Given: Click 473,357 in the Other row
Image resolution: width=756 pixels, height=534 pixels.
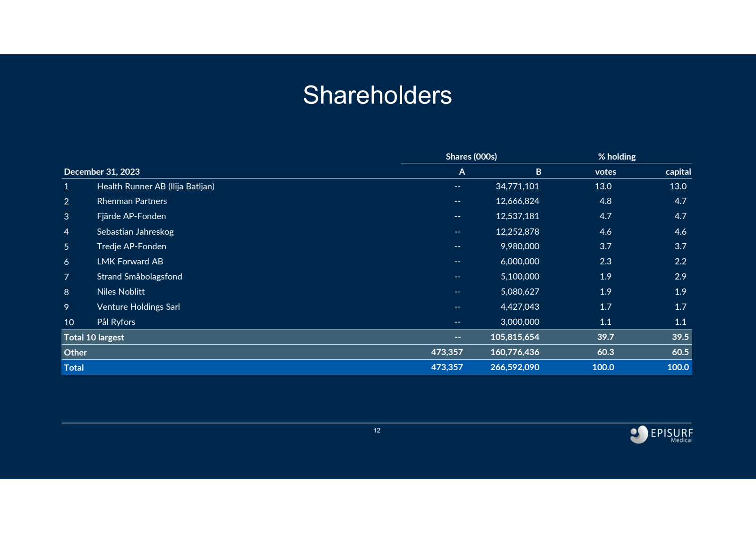Looking at the screenshot, I should [447, 352].
